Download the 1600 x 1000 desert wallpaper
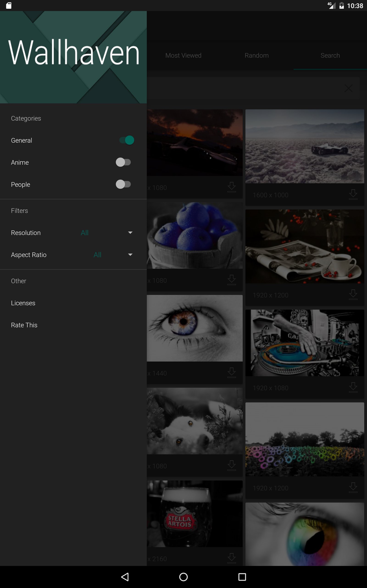Viewport: 367px width, 588px height. click(353, 194)
